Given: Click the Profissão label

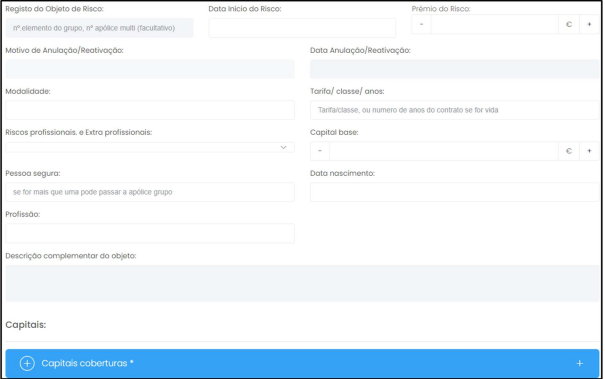Looking at the screenshot, I should click(22, 214).
